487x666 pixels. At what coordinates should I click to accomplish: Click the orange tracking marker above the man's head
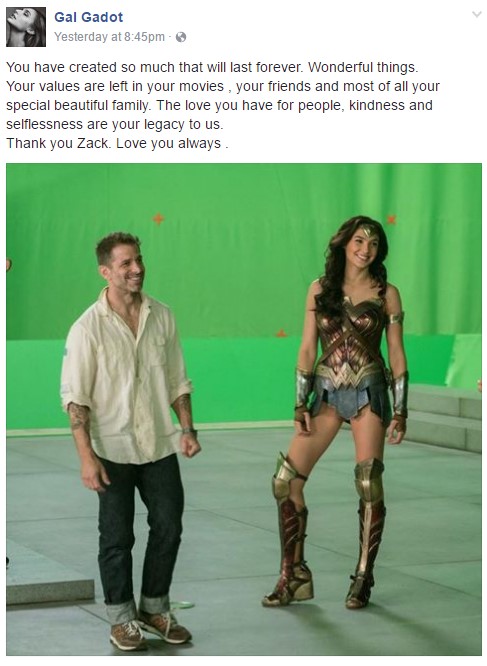pyautogui.click(x=158, y=219)
